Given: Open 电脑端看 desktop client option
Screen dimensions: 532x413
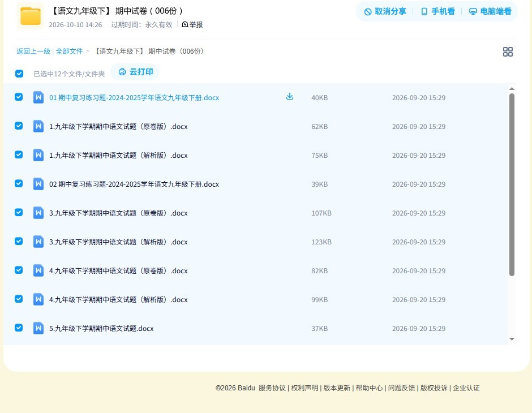Looking at the screenshot, I should point(490,11).
